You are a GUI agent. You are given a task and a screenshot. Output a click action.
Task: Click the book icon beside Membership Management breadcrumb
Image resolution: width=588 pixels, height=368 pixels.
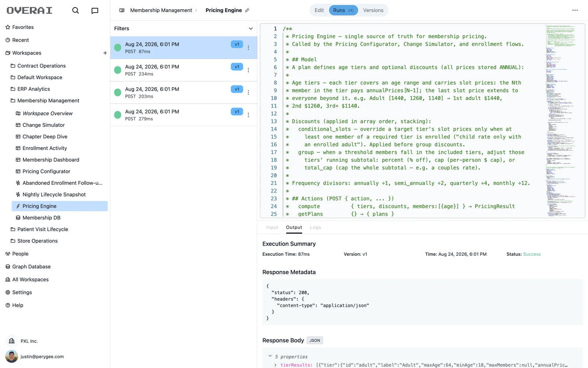122,10
